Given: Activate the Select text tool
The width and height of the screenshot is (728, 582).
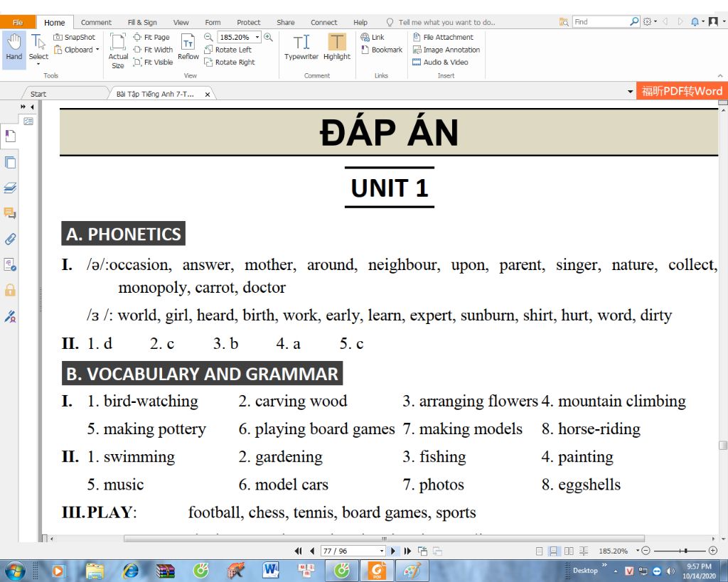Looking at the screenshot, I should coord(38,48).
